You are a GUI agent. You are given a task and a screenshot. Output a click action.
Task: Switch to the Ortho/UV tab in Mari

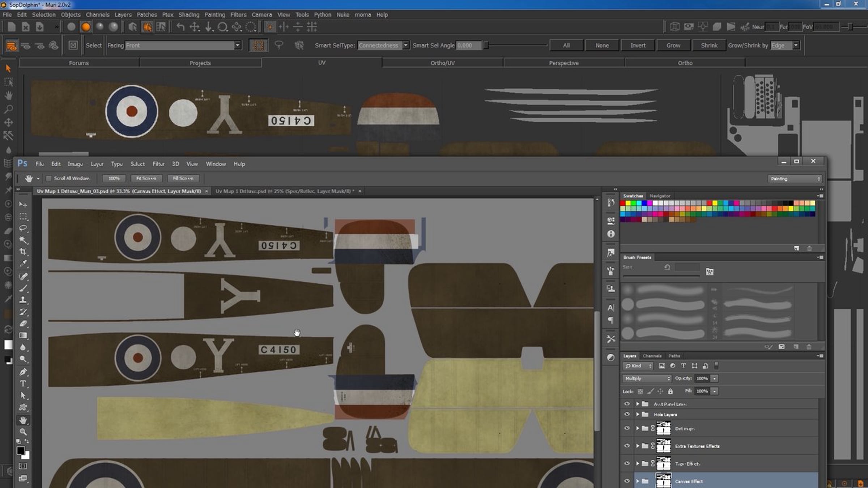443,63
